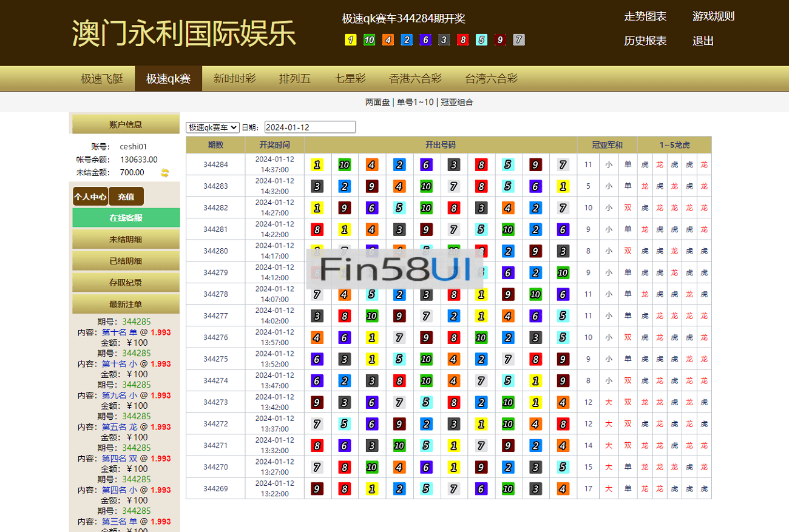Click the date input showing 2024-01-12
Viewport: 789px width, 532px height.
[x=310, y=127]
